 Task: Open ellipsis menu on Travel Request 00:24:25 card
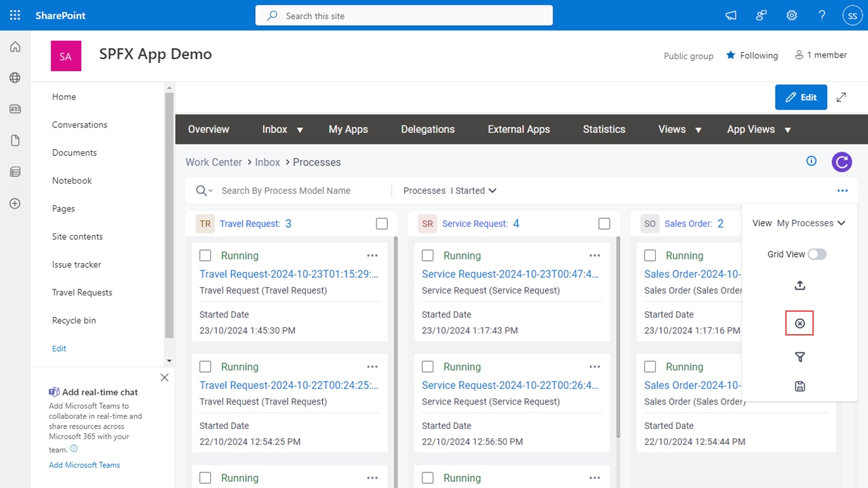point(372,367)
